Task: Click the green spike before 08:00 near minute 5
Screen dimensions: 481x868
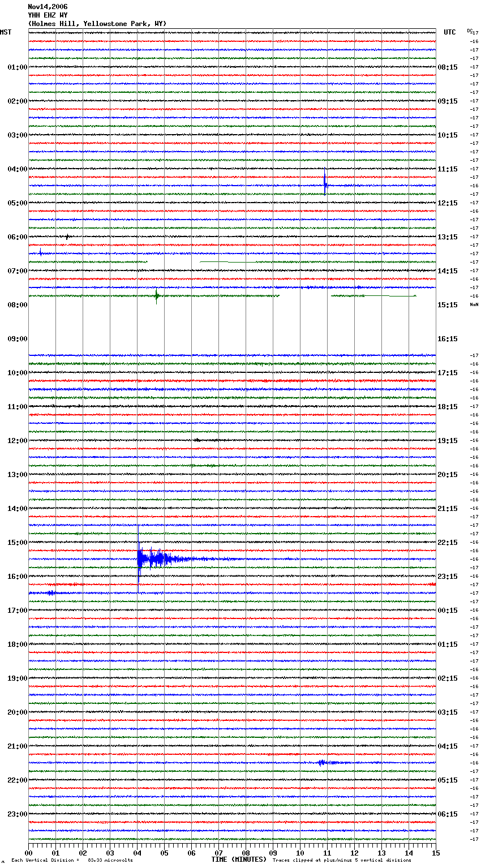Action: click(157, 295)
